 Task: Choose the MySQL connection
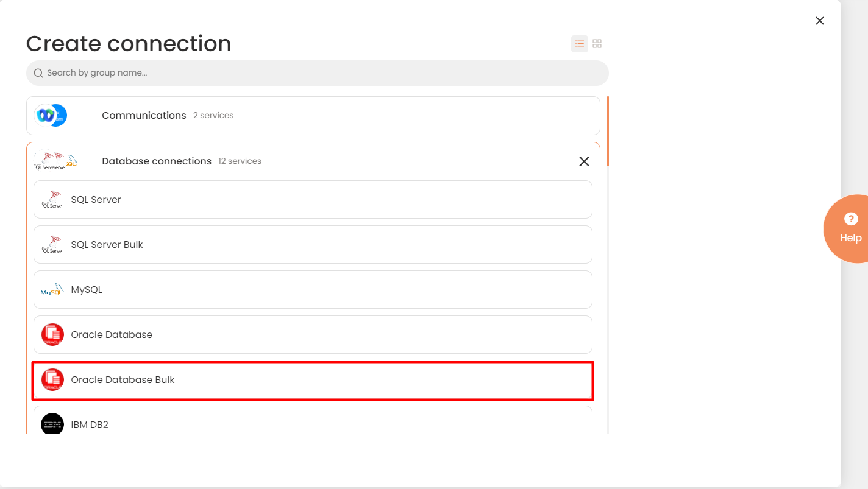click(x=313, y=289)
